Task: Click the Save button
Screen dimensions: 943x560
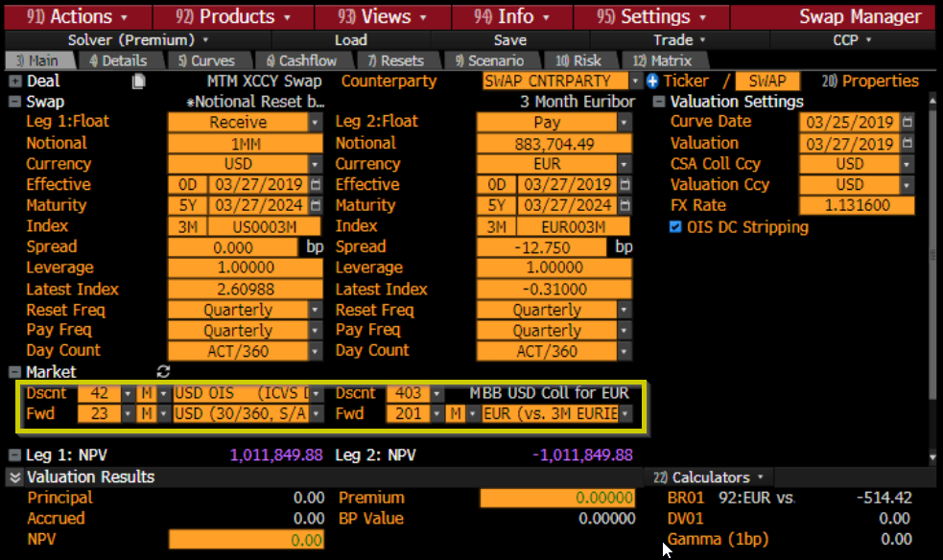Action: 509,40
